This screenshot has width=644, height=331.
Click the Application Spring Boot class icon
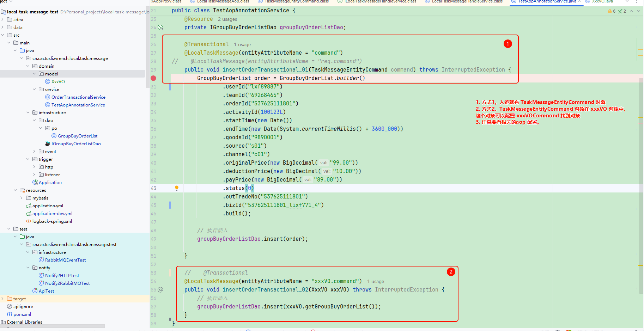click(35, 183)
